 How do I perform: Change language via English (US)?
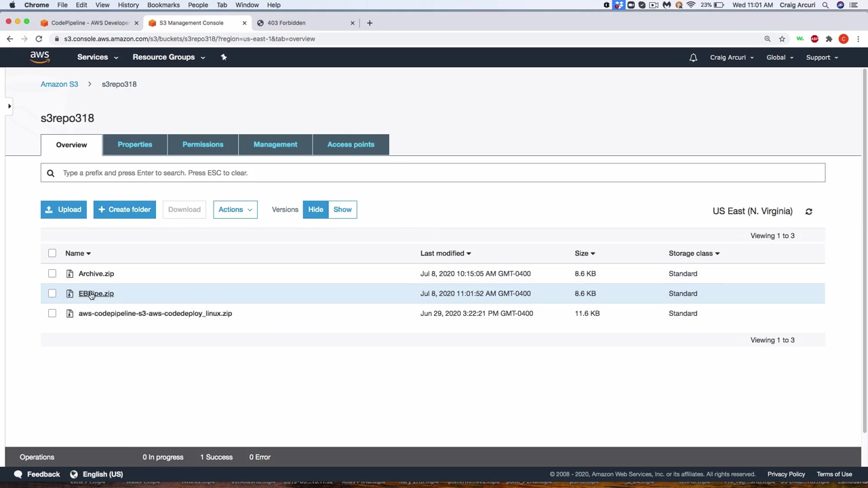(96, 474)
